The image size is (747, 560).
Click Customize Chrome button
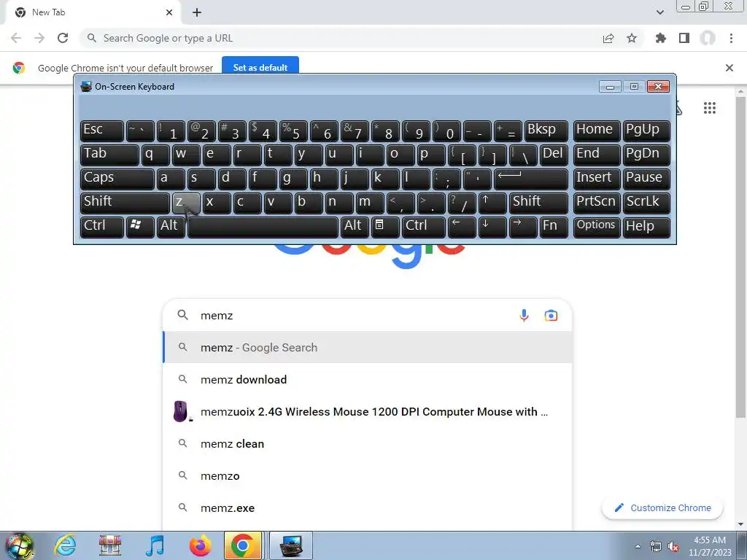click(x=662, y=507)
